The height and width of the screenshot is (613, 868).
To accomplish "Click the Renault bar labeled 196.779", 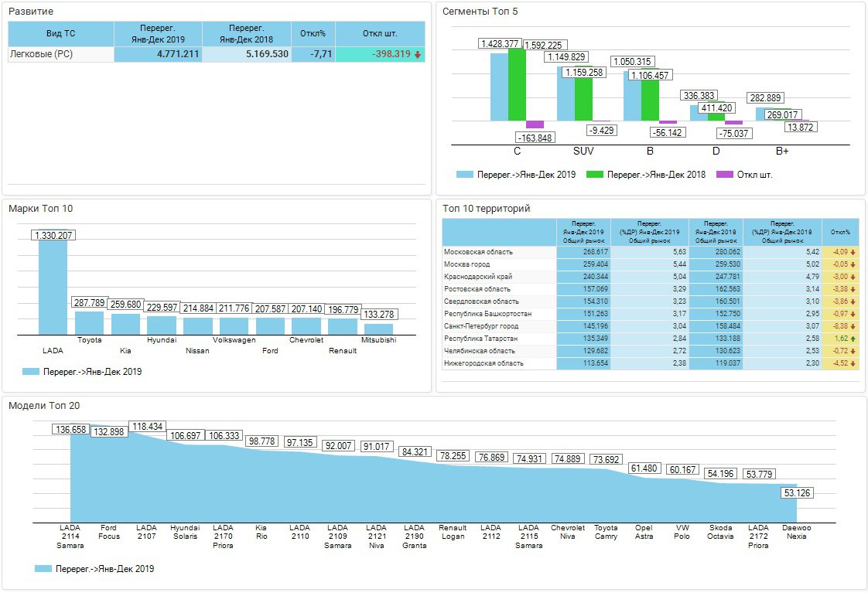I will pos(343,326).
